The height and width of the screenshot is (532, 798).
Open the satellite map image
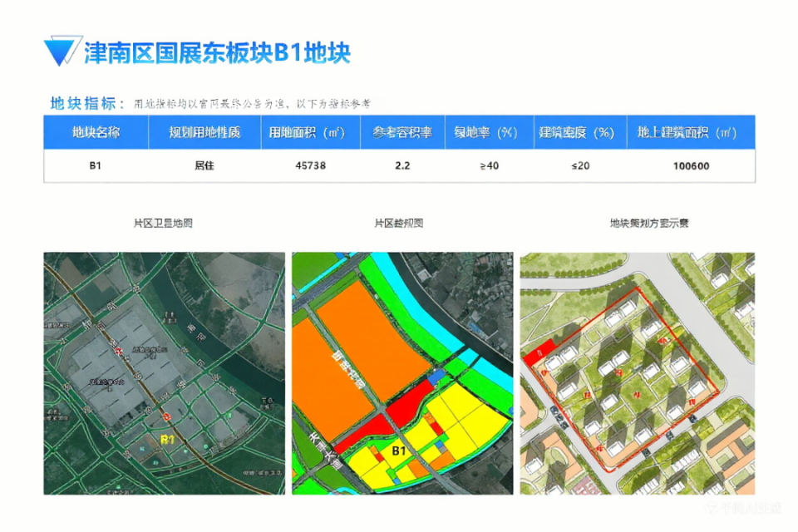(165, 373)
